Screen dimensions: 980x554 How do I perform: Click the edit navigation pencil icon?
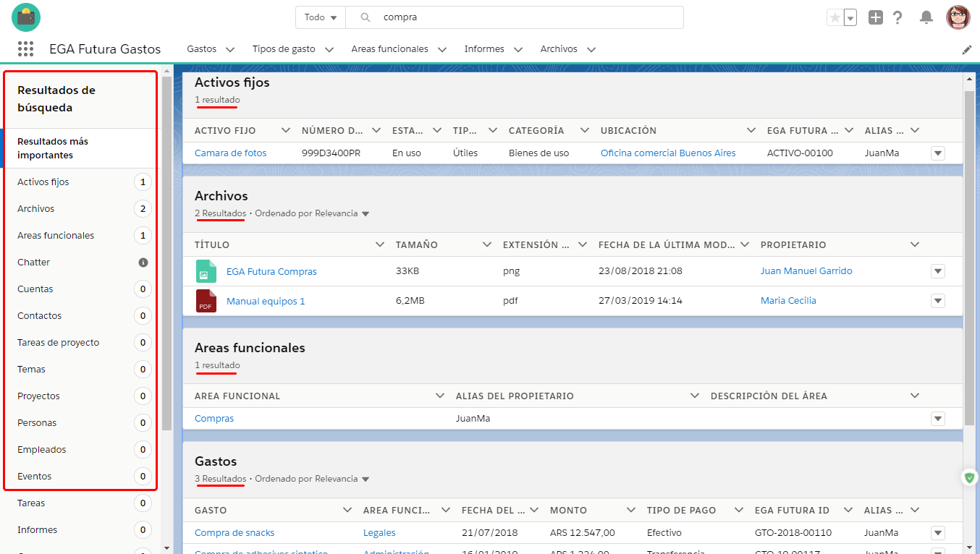967,50
